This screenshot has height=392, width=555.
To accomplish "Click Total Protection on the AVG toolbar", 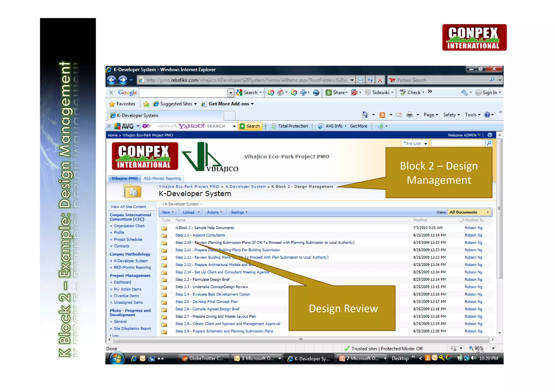I will click(289, 126).
